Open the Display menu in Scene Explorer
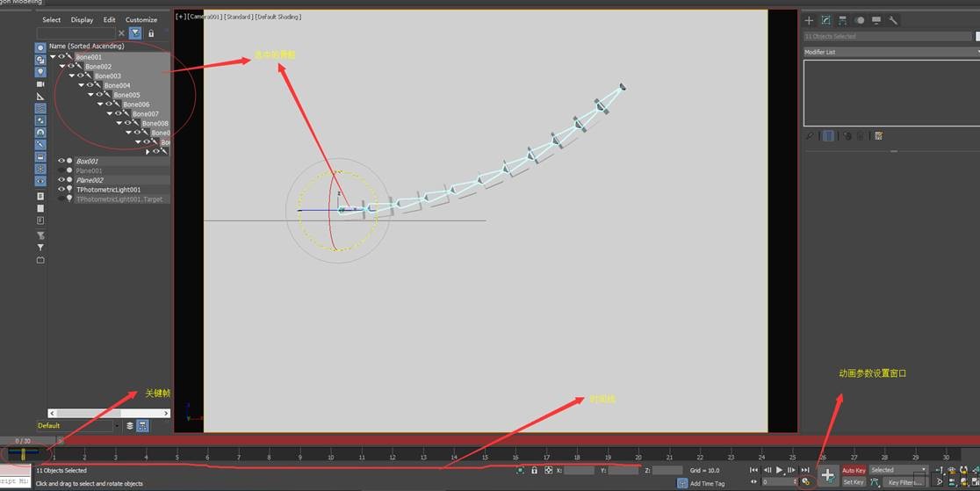 tap(82, 19)
